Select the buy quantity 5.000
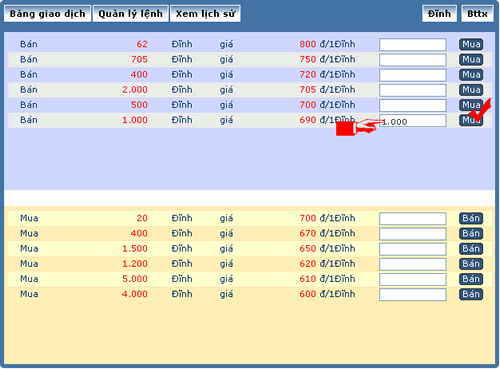Viewport: 500px width, 369px height. 135,279
